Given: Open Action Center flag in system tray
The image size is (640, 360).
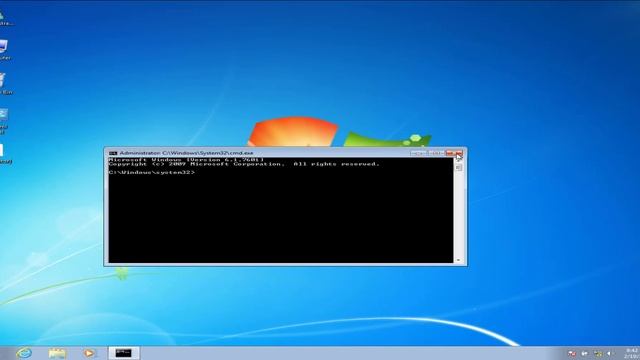Looking at the screenshot, I should [572, 353].
